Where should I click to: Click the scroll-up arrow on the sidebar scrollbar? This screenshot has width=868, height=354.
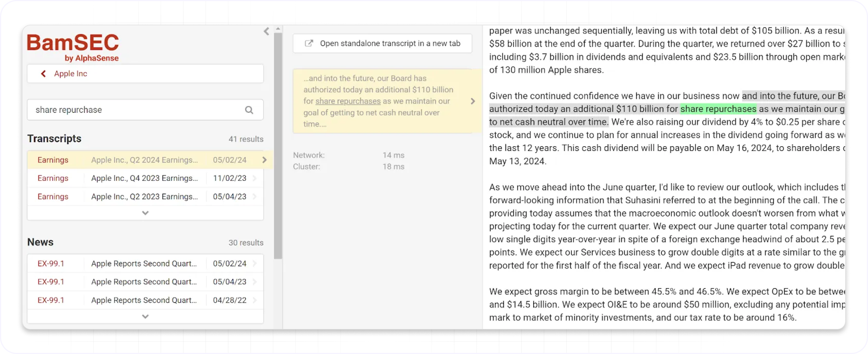pos(278,29)
